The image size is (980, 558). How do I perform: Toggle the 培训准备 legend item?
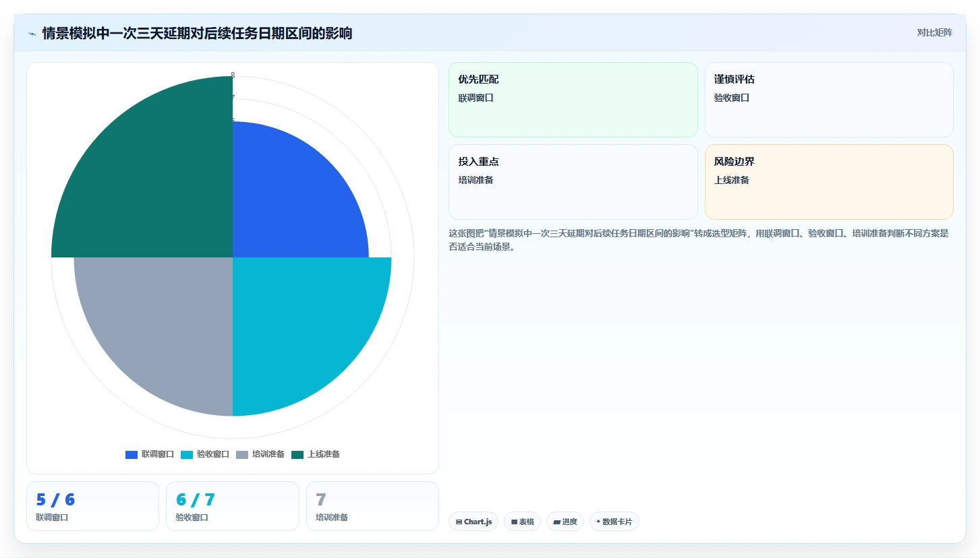pyautogui.click(x=260, y=454)
